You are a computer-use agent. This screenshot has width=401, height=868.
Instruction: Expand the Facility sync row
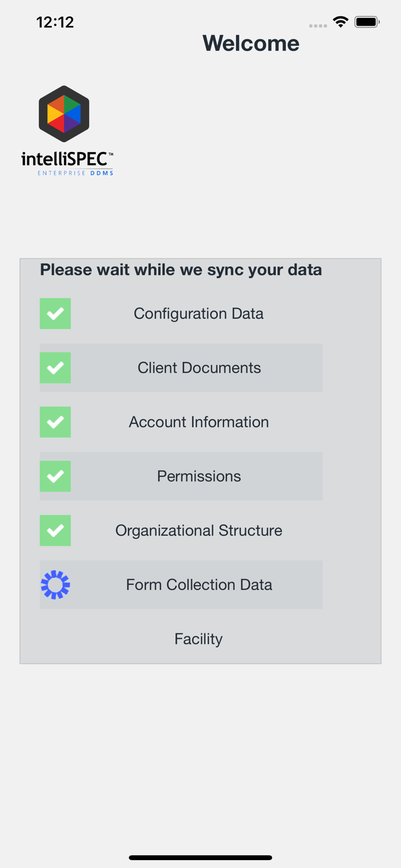click(x=198, y=638)
